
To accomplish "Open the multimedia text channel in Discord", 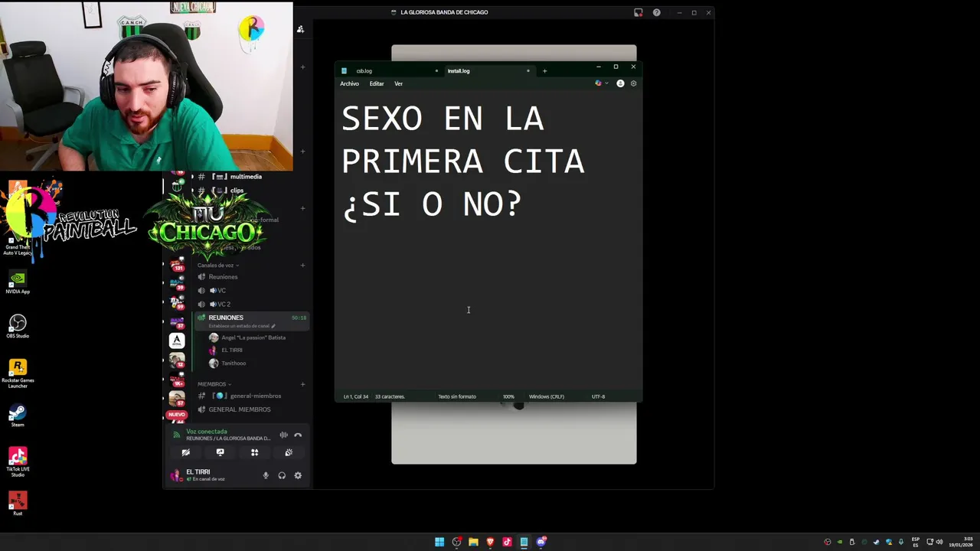I will click(246, 177).
